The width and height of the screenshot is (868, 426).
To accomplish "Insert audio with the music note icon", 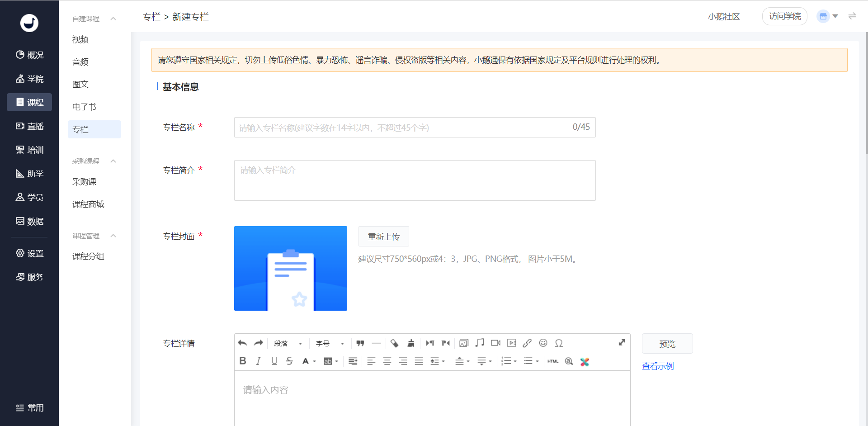I will point(480,343).
